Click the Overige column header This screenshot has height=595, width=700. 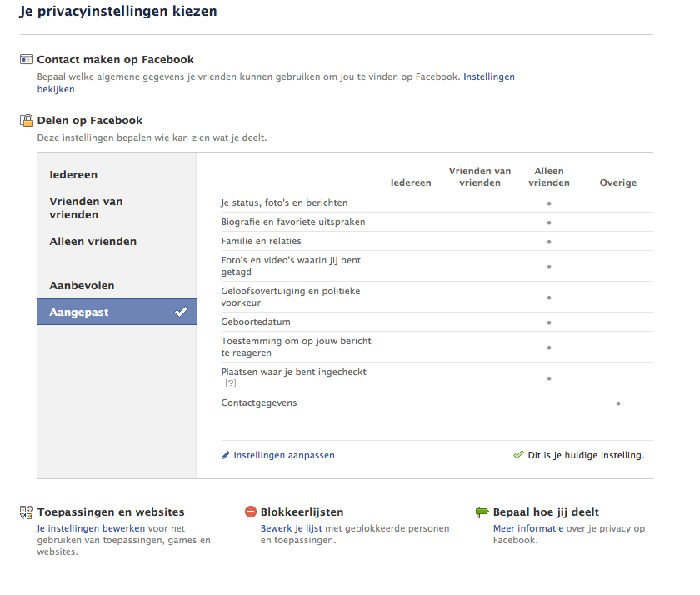coord(618,182)
